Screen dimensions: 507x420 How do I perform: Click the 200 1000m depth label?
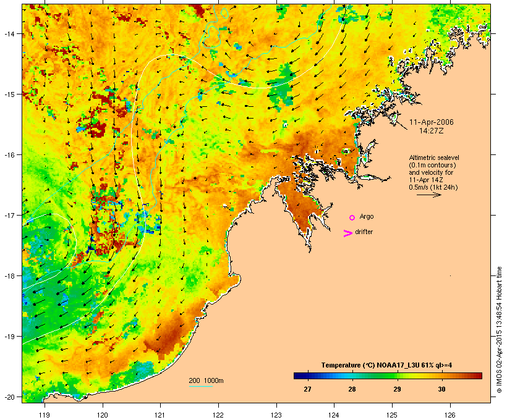(206, 380)
